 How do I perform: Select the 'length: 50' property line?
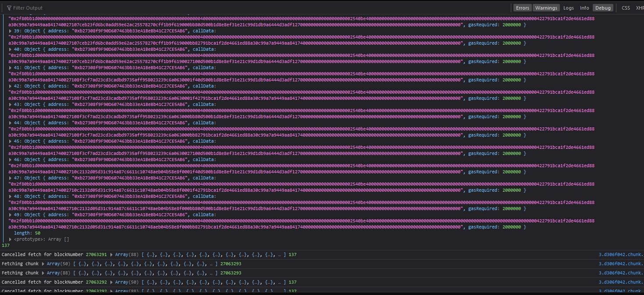(27, 233)
